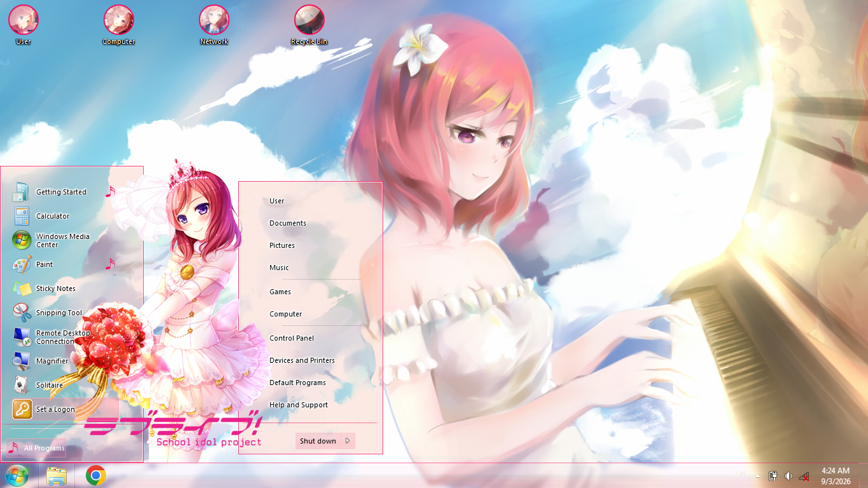The image size is (868, 488).
Task: Expand All Programs list
Action: 36,448
